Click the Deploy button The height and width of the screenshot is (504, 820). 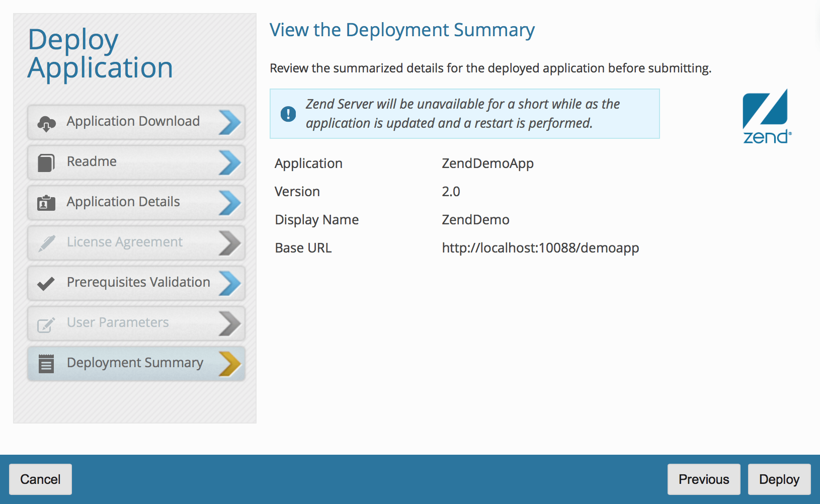coord(779,479)
